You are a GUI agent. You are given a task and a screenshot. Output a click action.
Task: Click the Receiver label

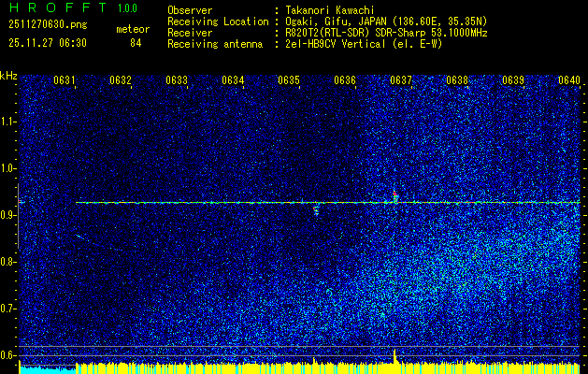click(x=190, y=33)
